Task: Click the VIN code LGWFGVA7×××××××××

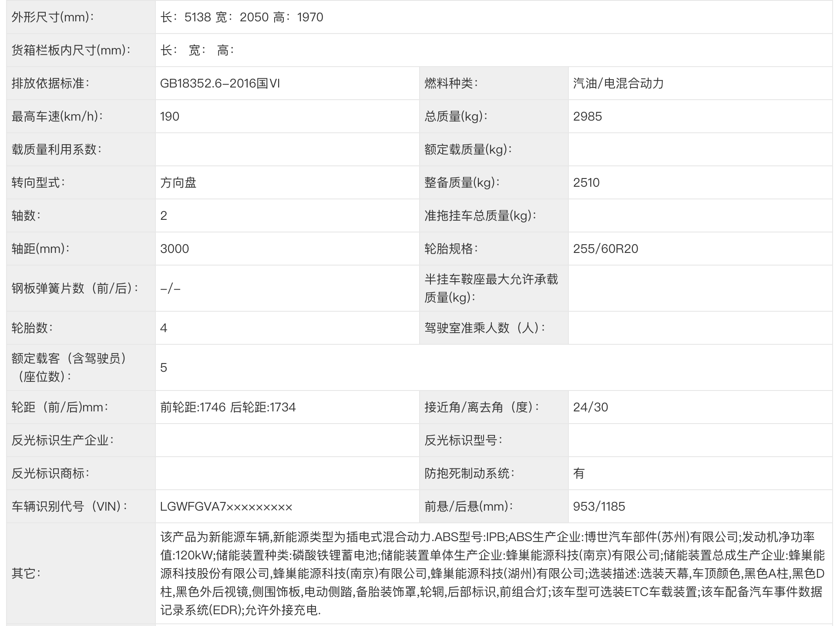Action: 226,506
